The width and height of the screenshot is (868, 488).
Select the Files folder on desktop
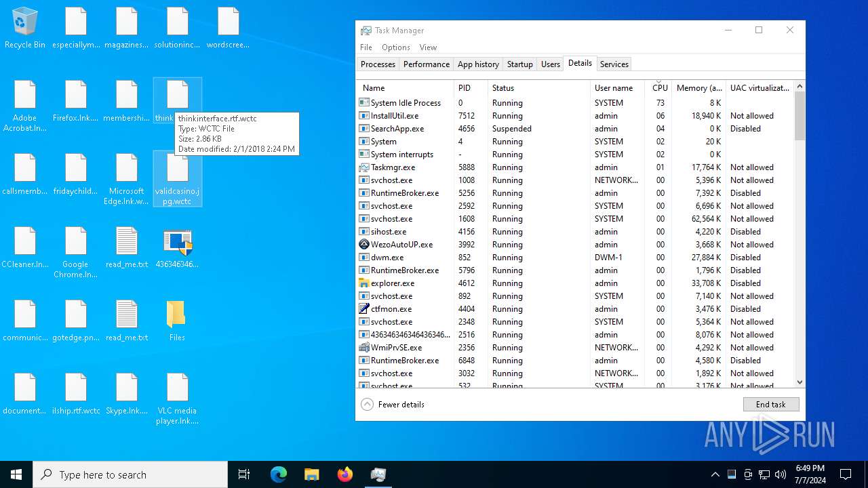coord(177,321)
